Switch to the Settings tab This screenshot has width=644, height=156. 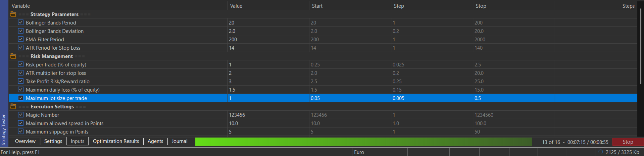click(x=53, y=141)
